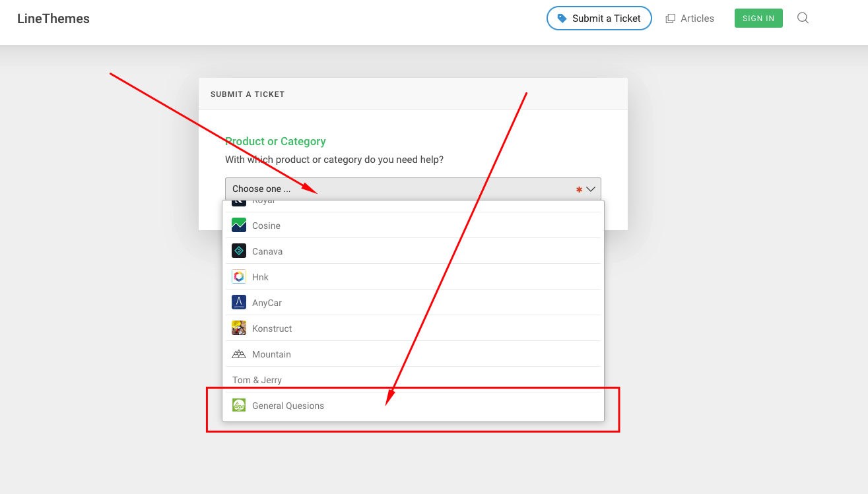
Task: Click the "With which product or category" text
Action: [334, 160]
